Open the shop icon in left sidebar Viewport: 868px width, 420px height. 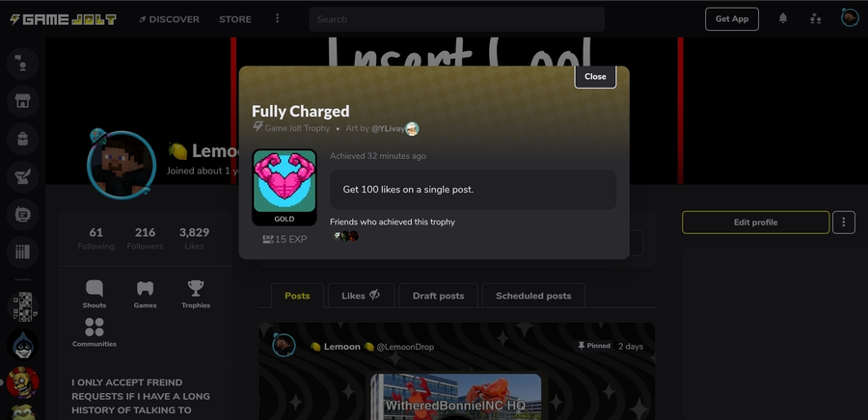pyautogui.click(x=23, y=101)
